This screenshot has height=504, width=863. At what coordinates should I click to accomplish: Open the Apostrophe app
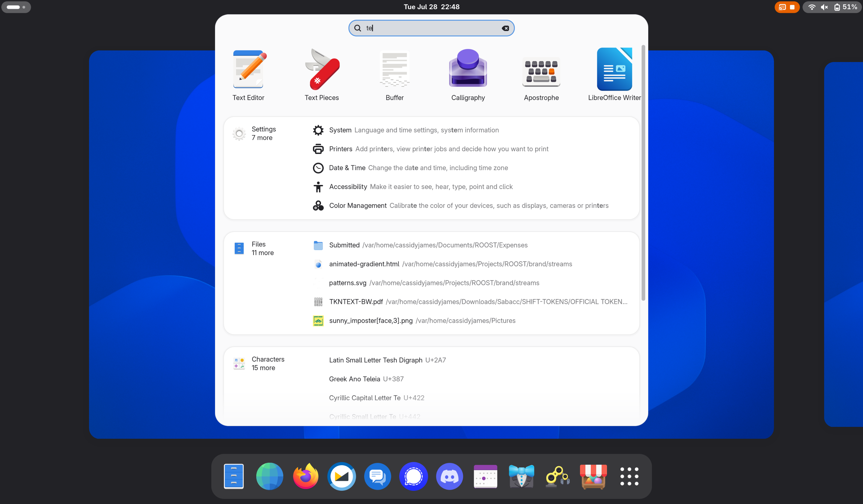coord(541,75)
